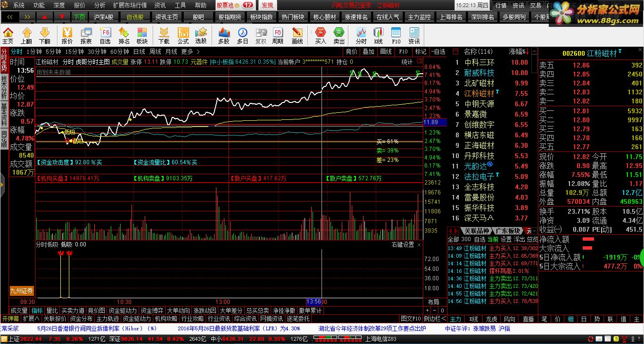The width and height of the screenshot is (644, 344).
Task: Click the 发现 button
Action: tap(267, 5)
